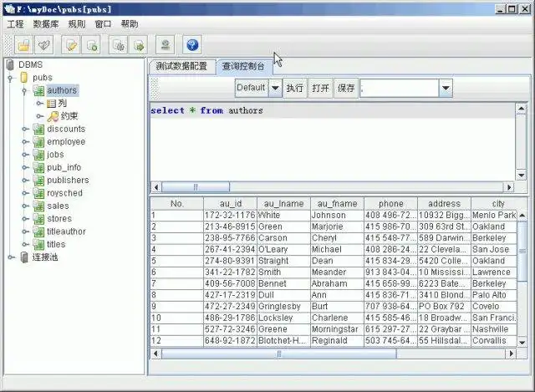The image size is (535, 392).
Task: Expand the 连接池 node
Action: pos(11,257)
